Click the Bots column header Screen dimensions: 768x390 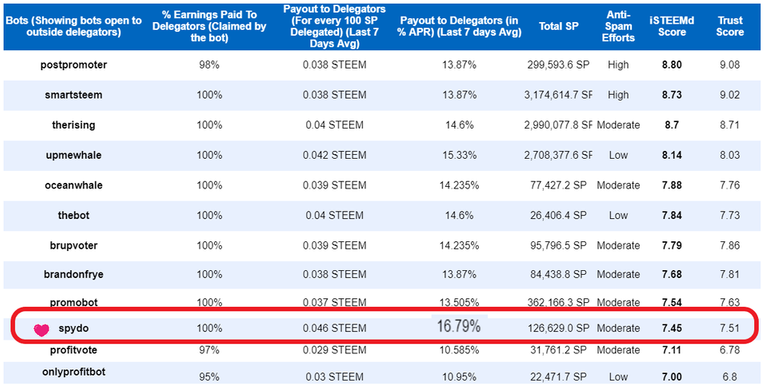tap(73, 26)
